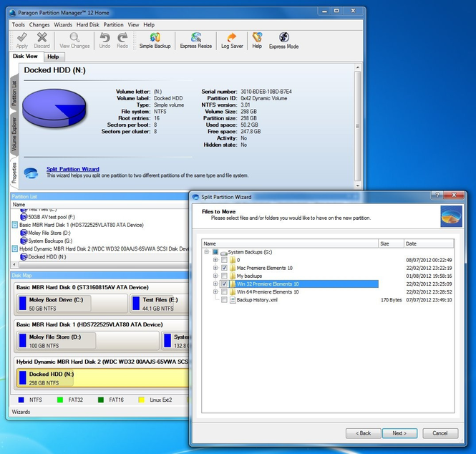Click the Discard X icon

tap(42, 37)
